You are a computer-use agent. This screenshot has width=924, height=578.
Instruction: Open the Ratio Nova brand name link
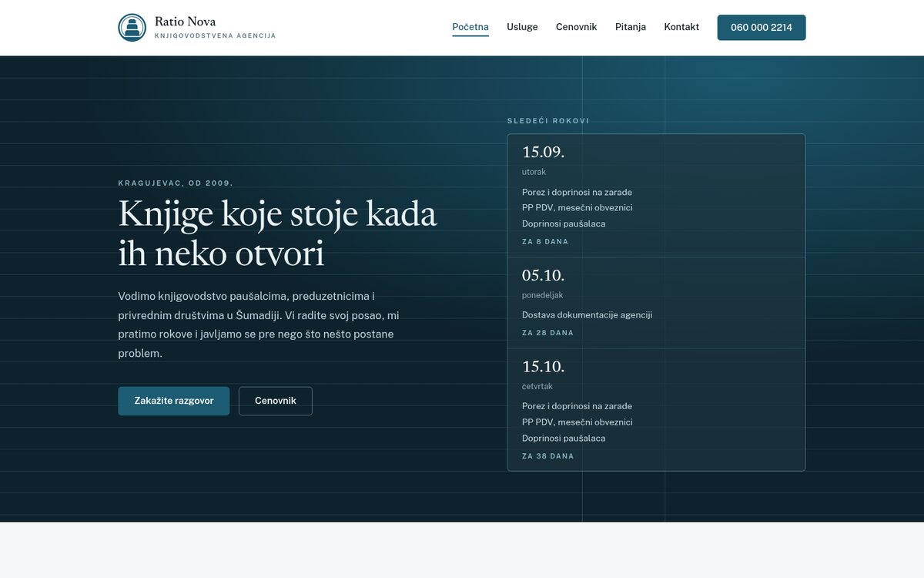185,22
